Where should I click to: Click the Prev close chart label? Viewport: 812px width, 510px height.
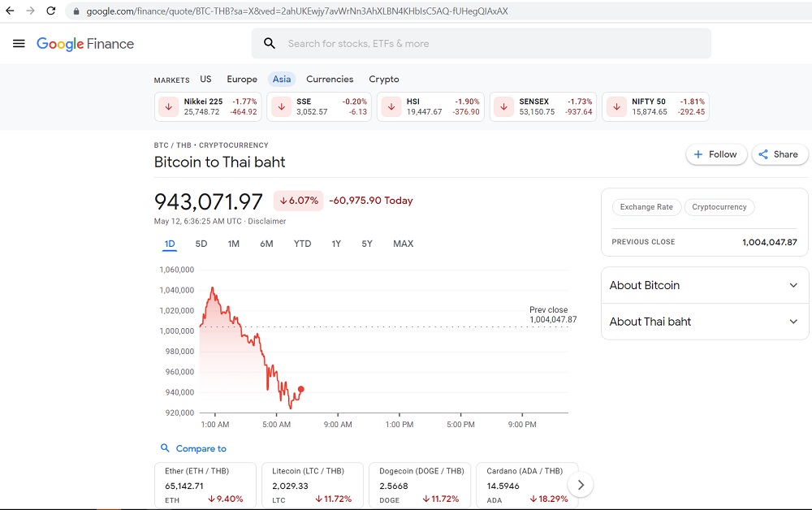548,309
